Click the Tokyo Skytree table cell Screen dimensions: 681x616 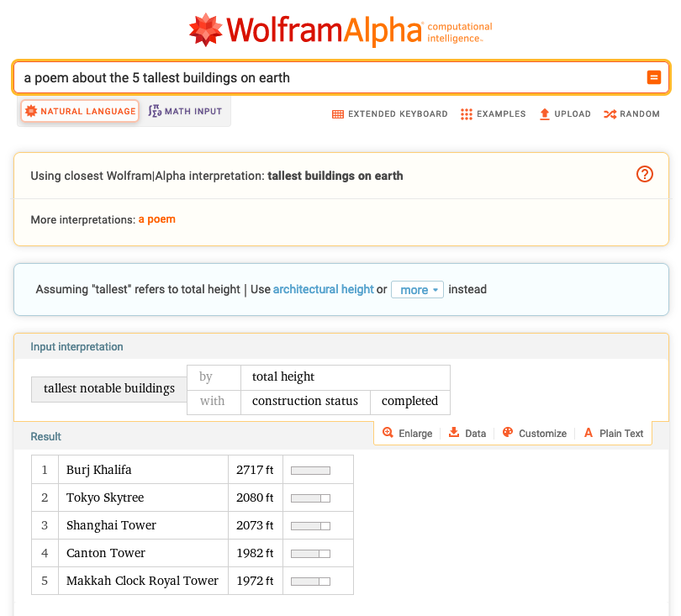click(143, 498)
